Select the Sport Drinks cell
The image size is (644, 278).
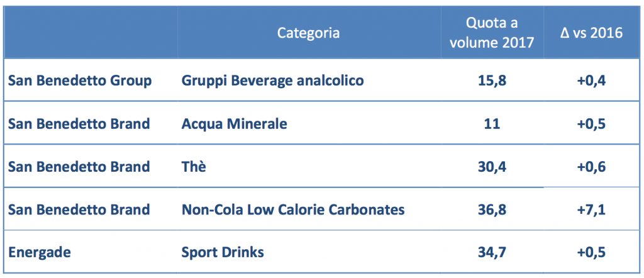pyautogui.click(x=223, y=252)
